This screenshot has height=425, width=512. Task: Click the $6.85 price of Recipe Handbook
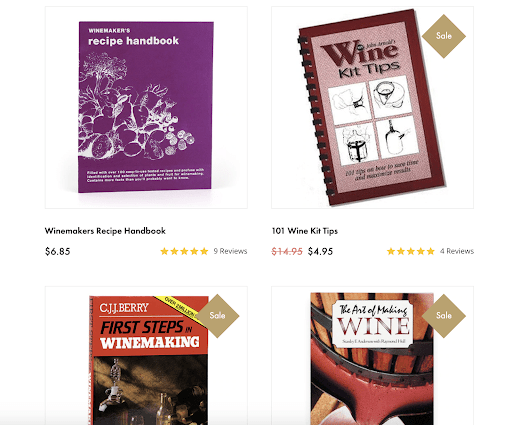58,251
